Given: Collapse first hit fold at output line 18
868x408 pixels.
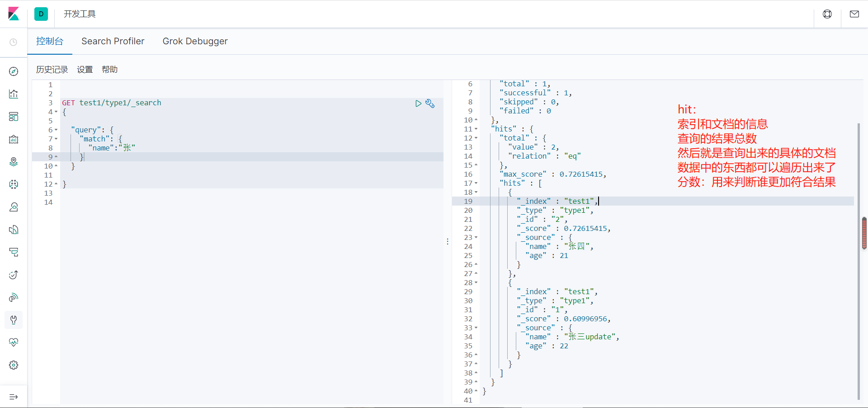Looking at the screenshot, I should click(476, 192).
